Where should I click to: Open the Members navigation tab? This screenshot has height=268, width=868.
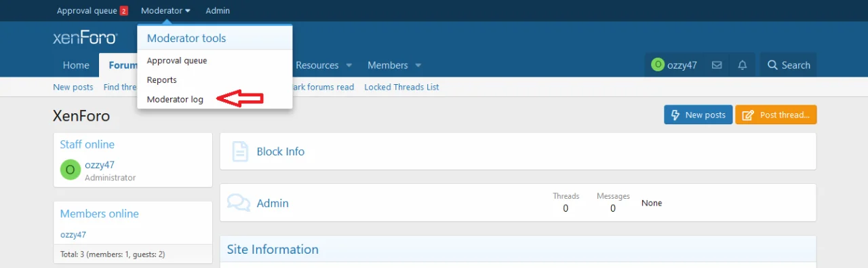pos(387,65)
